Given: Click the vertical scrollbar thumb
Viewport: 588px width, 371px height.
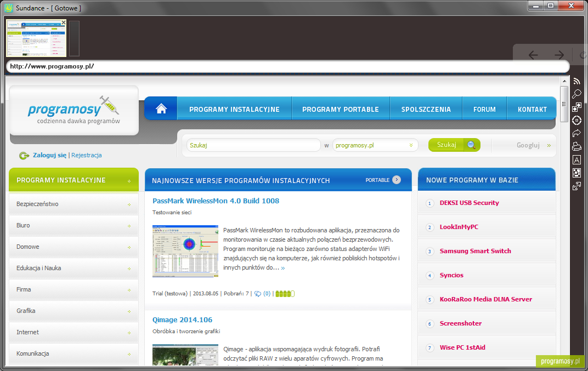Looking at the screenshot, I should pyautogui.click(x=564, y=104).
